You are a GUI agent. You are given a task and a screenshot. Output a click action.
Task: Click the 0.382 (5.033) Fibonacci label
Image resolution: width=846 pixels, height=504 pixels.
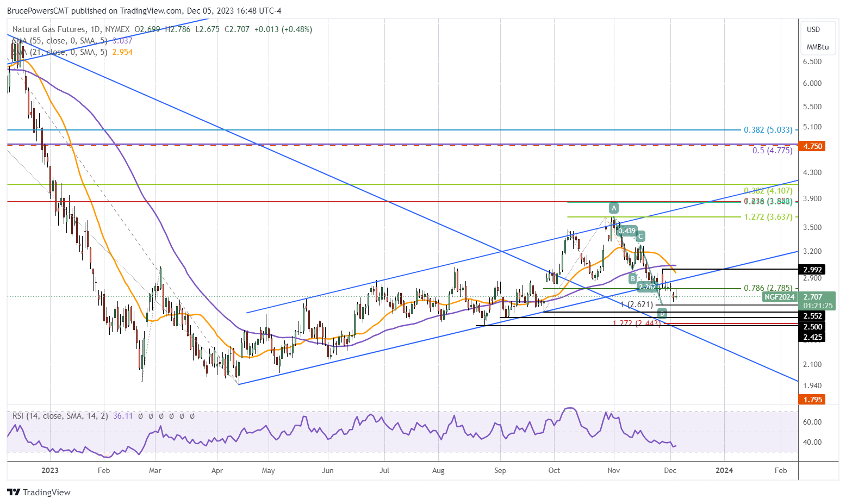[x=768, y=130]
